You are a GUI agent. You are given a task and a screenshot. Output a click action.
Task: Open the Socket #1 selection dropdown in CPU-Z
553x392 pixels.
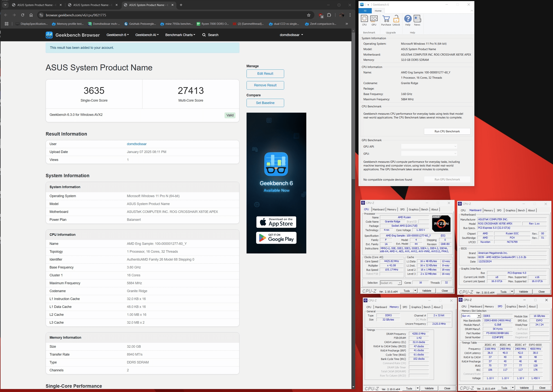coord(391,283)
